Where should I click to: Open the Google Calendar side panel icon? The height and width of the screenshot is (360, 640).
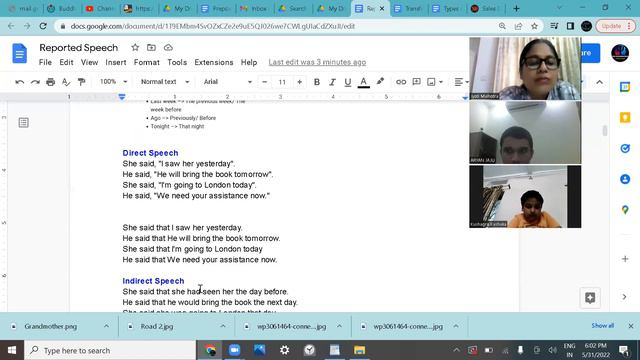pos(625,87)
